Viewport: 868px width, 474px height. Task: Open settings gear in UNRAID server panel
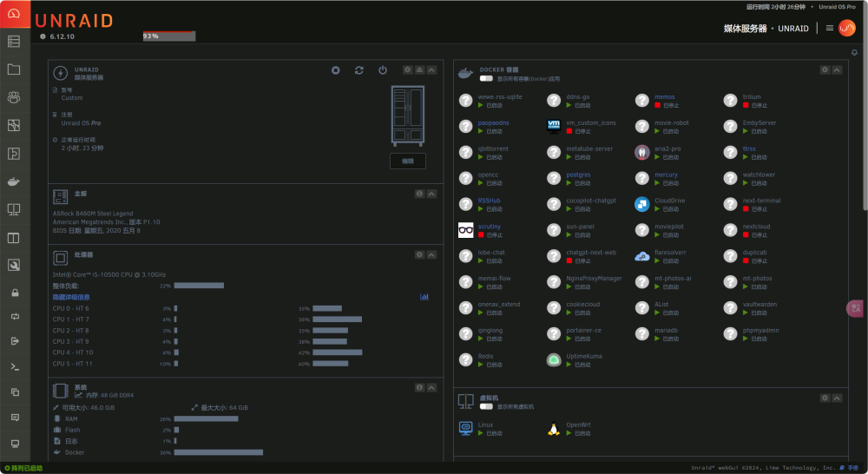point(407,69)
